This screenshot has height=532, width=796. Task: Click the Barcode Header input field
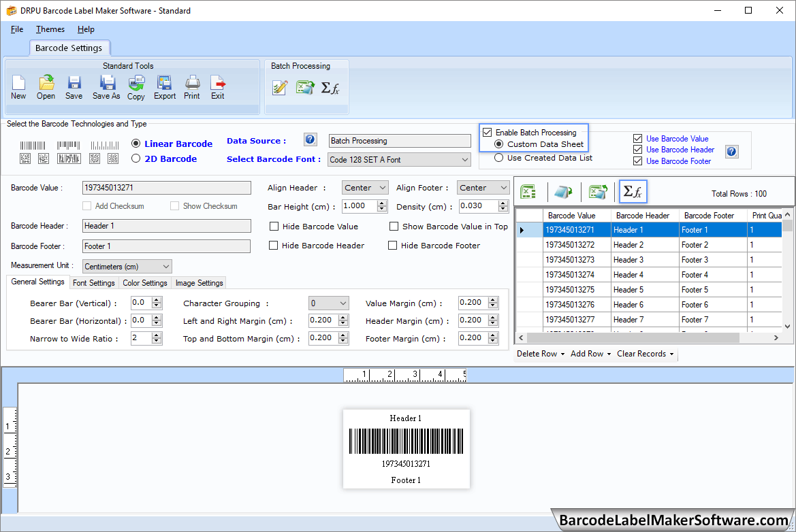pos(167,226)
